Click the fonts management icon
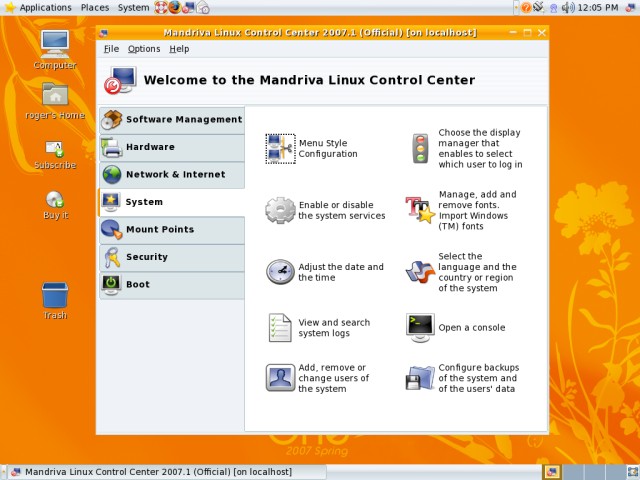640x480 pixels. coord(420,210)
